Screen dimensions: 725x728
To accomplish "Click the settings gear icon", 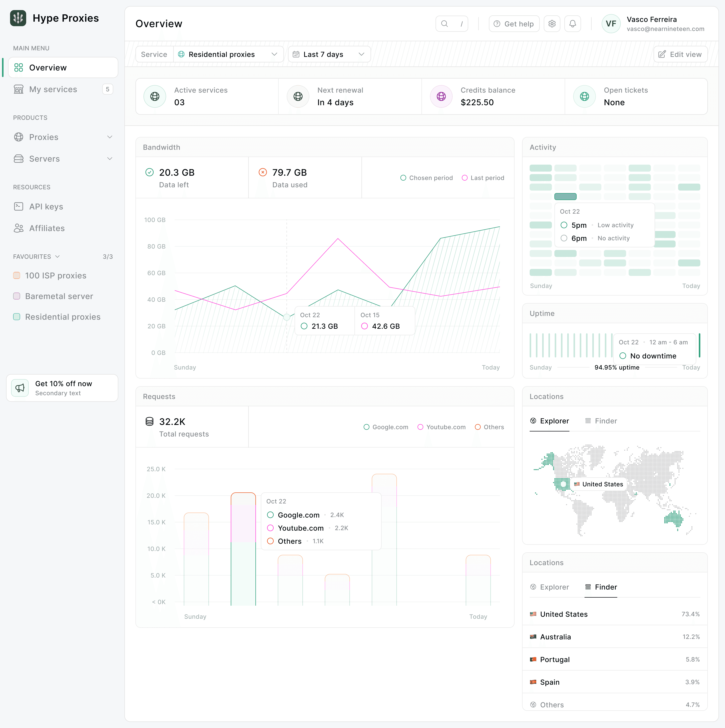I will pyautogui.click(x=552, y=24).
